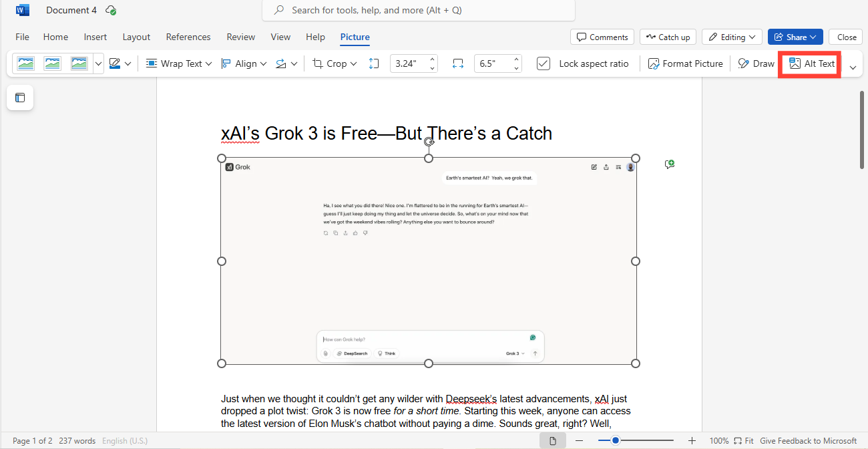Click the picture rotation handle
Image resolution: width=868 pixels, height=449 pixels.
(430, 142)
